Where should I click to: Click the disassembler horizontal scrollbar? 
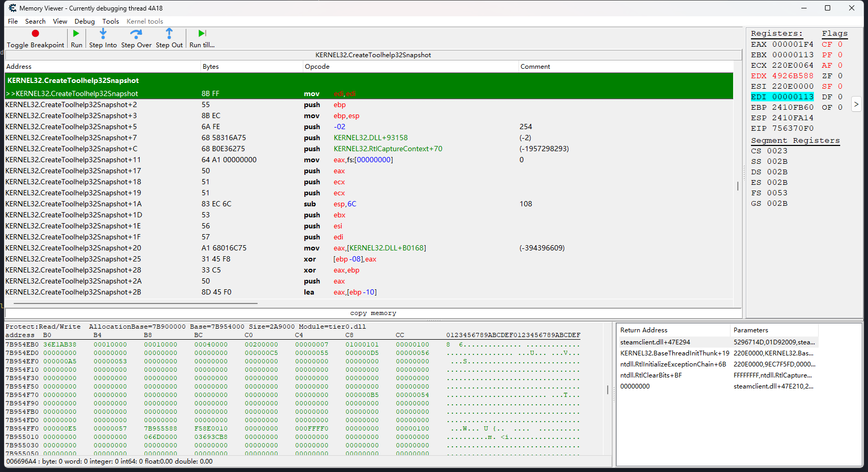tap(135, 303)
